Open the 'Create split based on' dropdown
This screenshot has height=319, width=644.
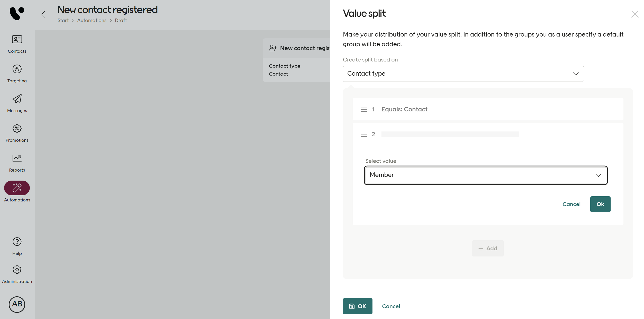coord(463,74)
